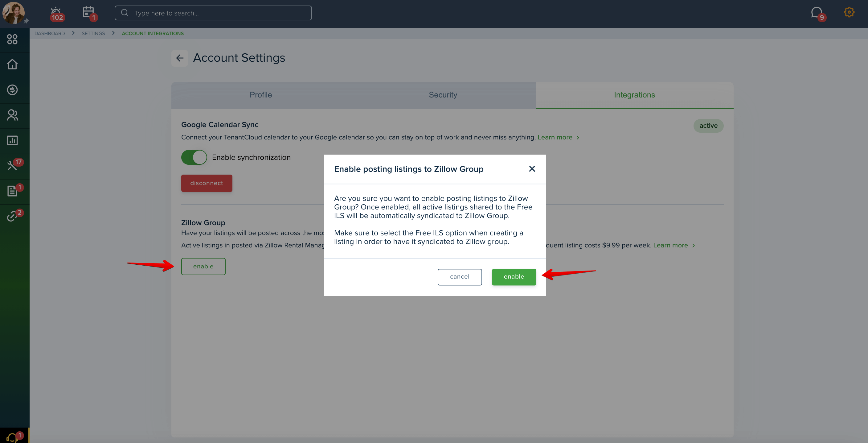This screenshot has width=868, height=443.
Task: Toggle Enable synchronization switch
Action: 194,157
